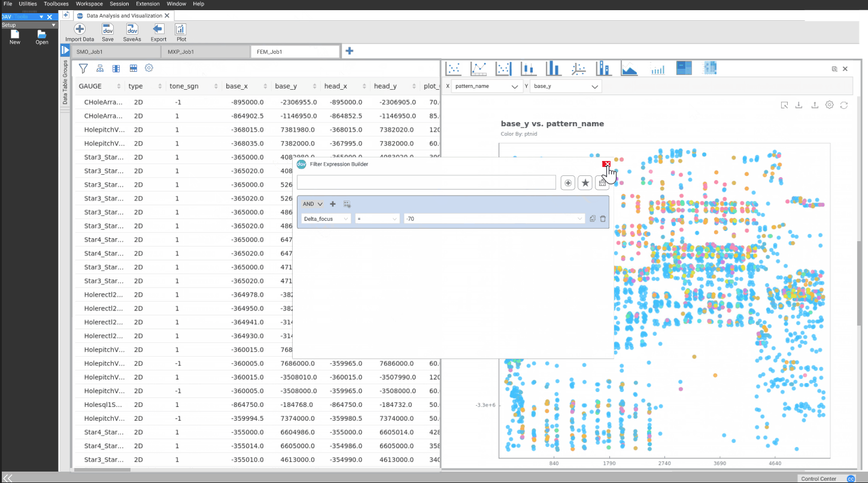868x483 pixels.
Task: Open the Toolboxes menu
Action: click(56, 4)
